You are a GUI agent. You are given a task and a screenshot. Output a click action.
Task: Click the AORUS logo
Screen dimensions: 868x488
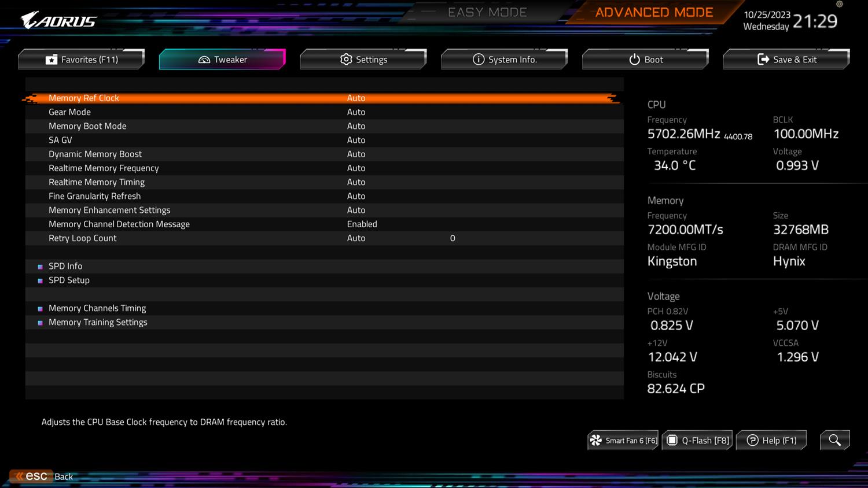59,21
